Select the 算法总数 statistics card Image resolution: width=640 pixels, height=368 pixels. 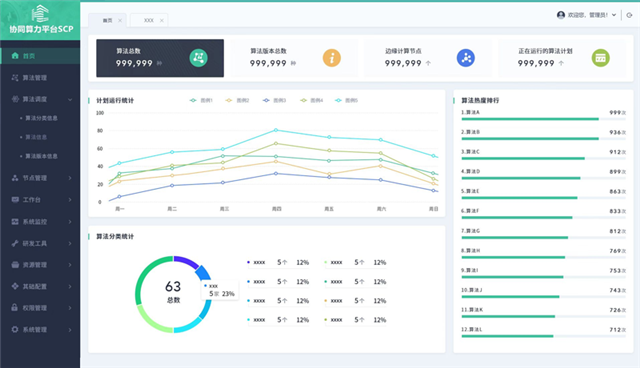point(160,58)
